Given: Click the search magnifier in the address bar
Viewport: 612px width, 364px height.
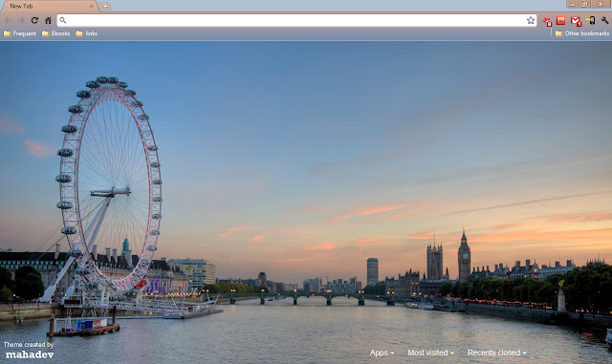Looking at the screenshot, I should [x=63, y=20].
